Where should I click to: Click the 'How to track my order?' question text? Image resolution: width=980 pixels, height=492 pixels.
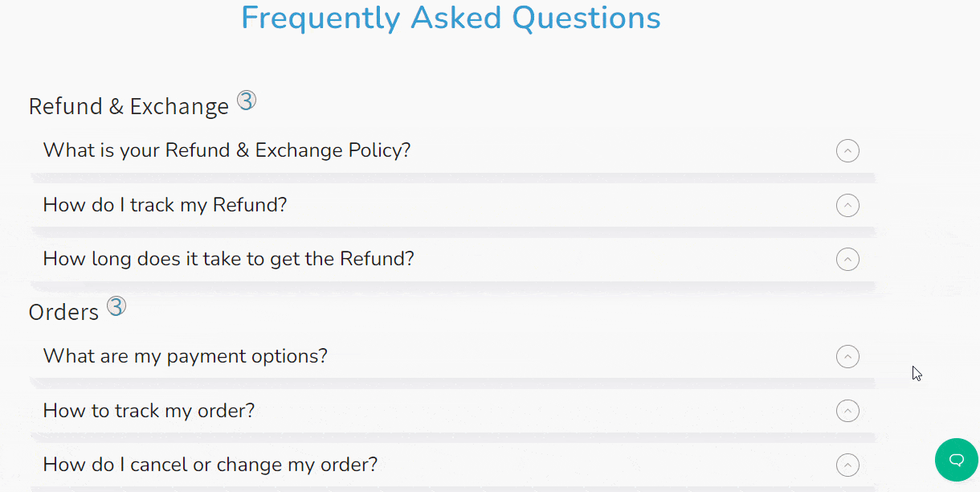point(149,411)
